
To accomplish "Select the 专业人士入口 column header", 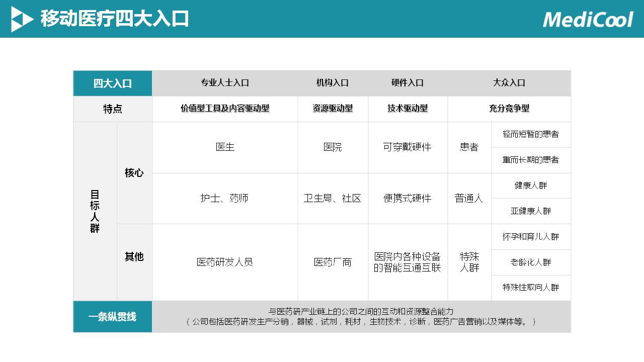I will (x=225, y=83).
